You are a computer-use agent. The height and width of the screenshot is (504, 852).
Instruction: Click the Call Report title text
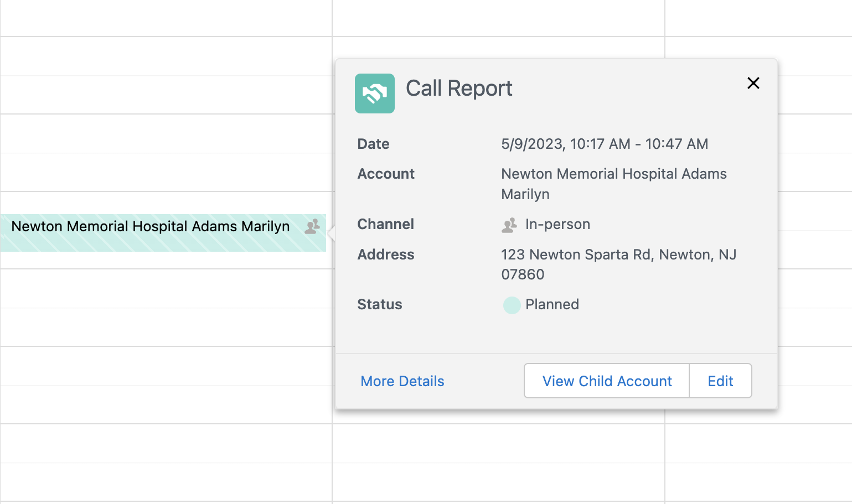(x=459, y=89)
